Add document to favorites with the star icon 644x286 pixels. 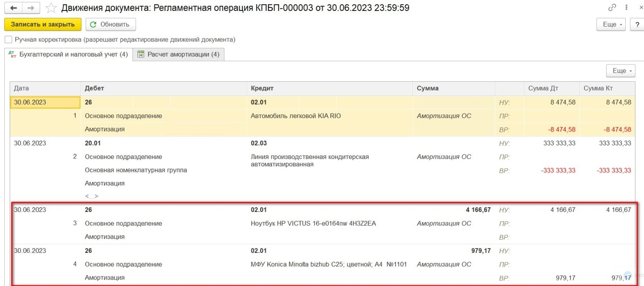tap(51, 8)
